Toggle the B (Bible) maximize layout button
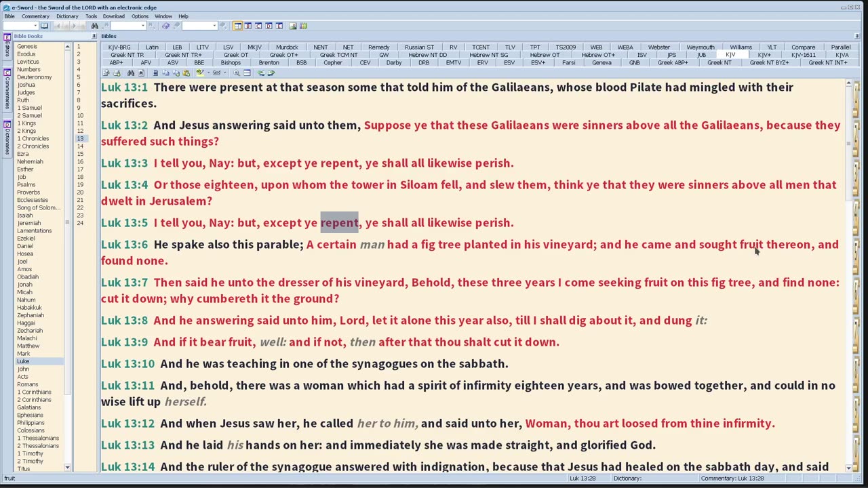Viewport: 868px width, 488px height. point(248,26)
